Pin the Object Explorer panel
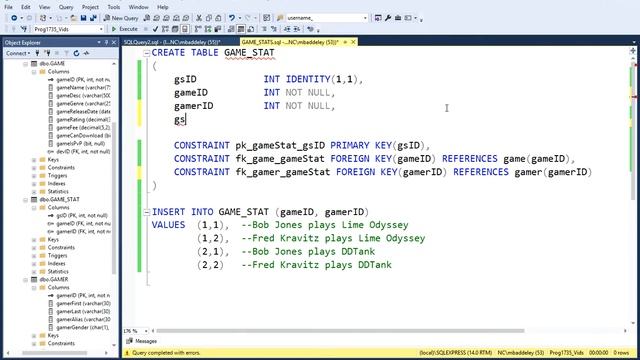Screen dimensions: 640x360 107,42
